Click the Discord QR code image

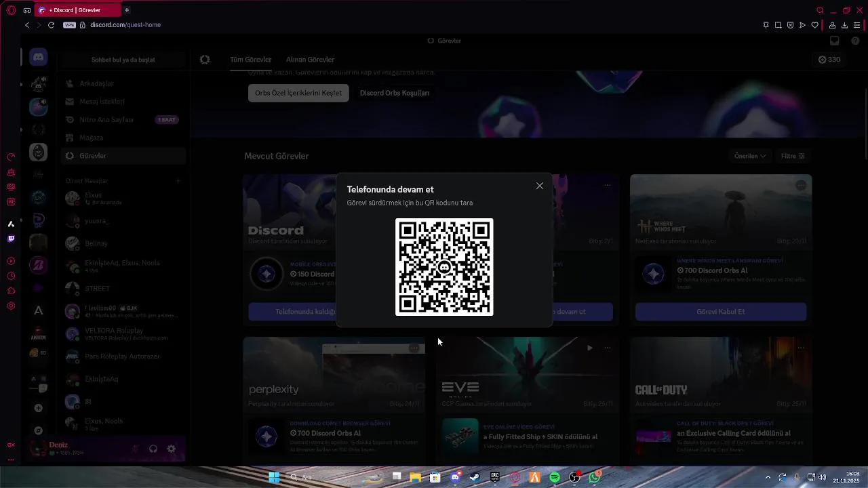pyautogui.click(x=444, y=267)
